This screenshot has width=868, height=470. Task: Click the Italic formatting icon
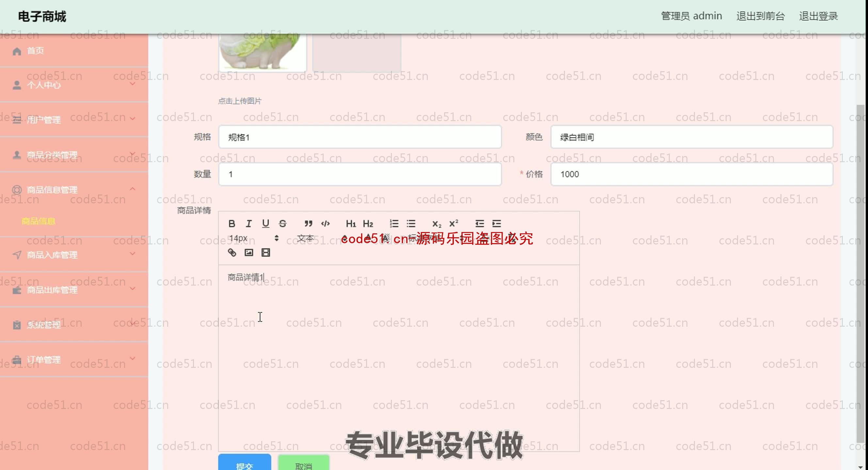248,224
